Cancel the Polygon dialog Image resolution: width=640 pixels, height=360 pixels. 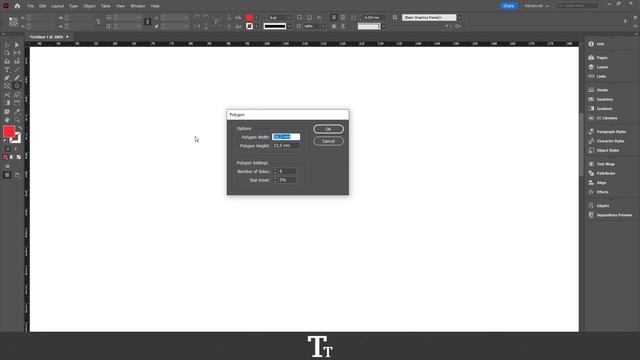tap(329, 141)
